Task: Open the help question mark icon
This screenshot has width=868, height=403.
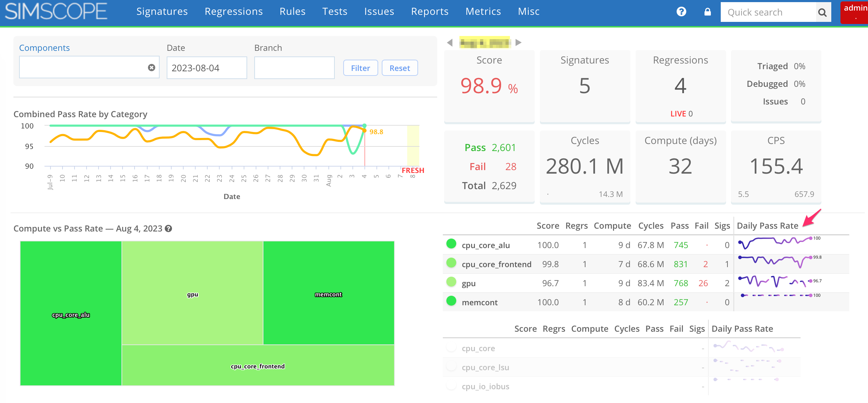Action: coord(681,12)
